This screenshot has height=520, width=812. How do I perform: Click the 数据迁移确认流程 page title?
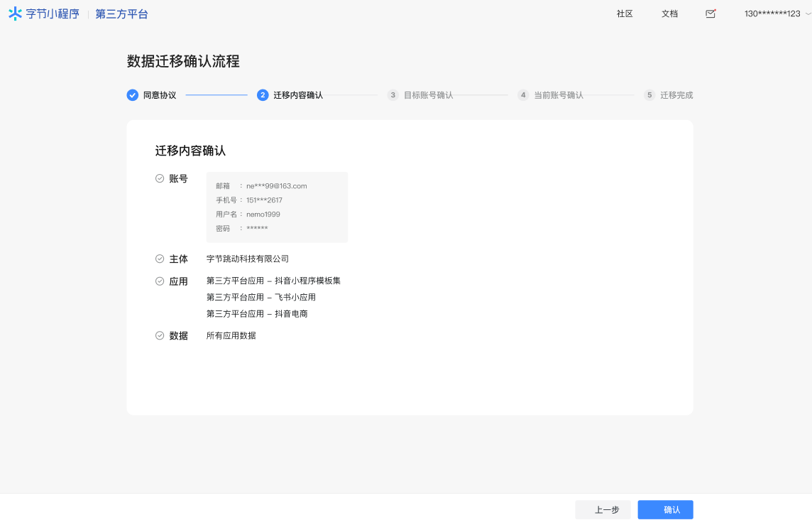183,61
